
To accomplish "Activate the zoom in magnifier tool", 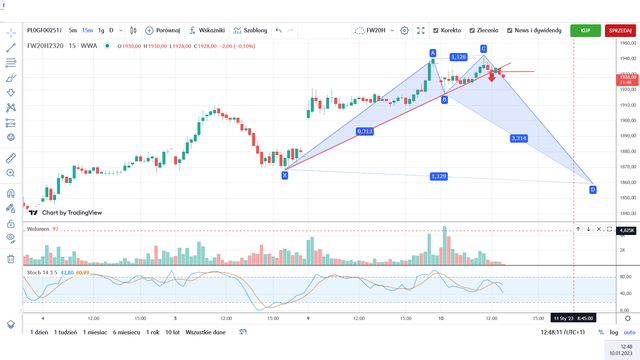I will [x=11, y=173].
